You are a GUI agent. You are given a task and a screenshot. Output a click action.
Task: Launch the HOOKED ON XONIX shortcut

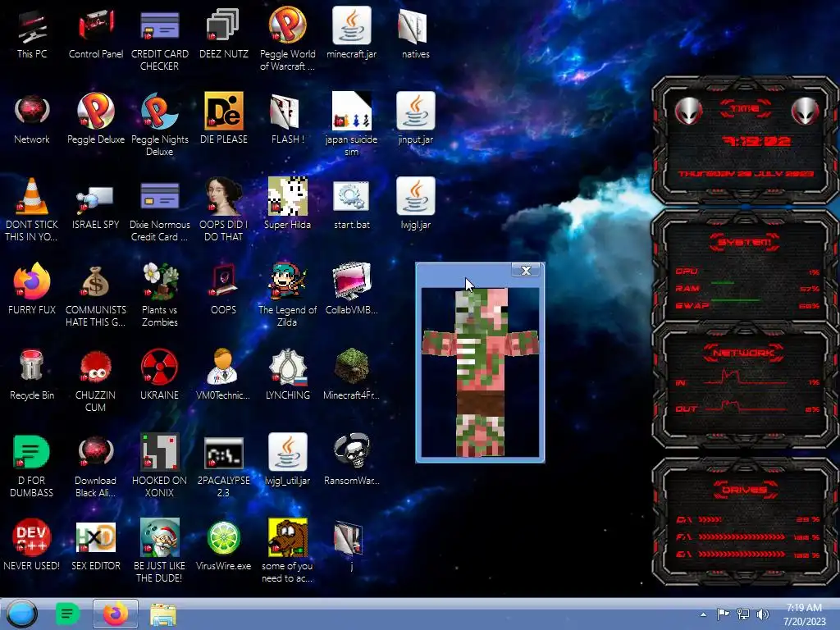point(160,466)
